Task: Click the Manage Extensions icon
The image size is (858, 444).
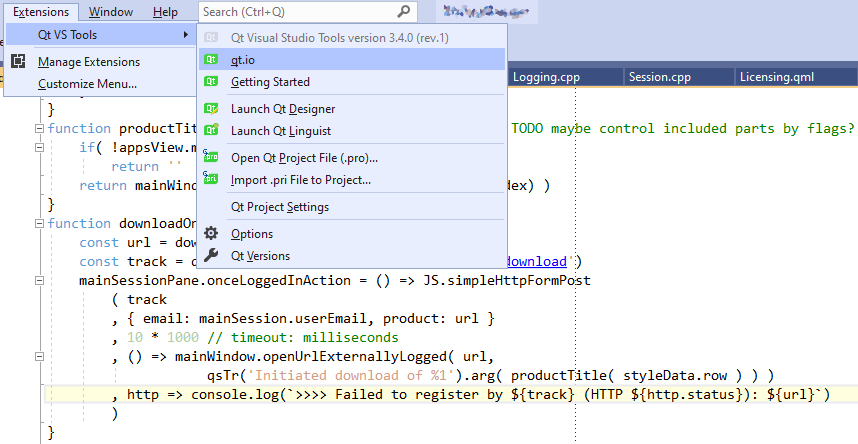Action: pyautogui.click(x=19, y=61)
